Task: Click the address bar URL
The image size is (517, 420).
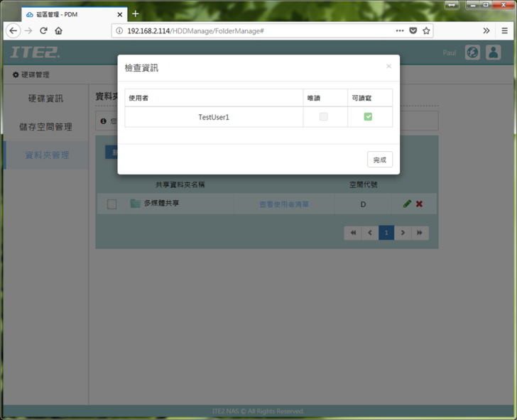Action: pyautogui.click(x=195, y=31)
